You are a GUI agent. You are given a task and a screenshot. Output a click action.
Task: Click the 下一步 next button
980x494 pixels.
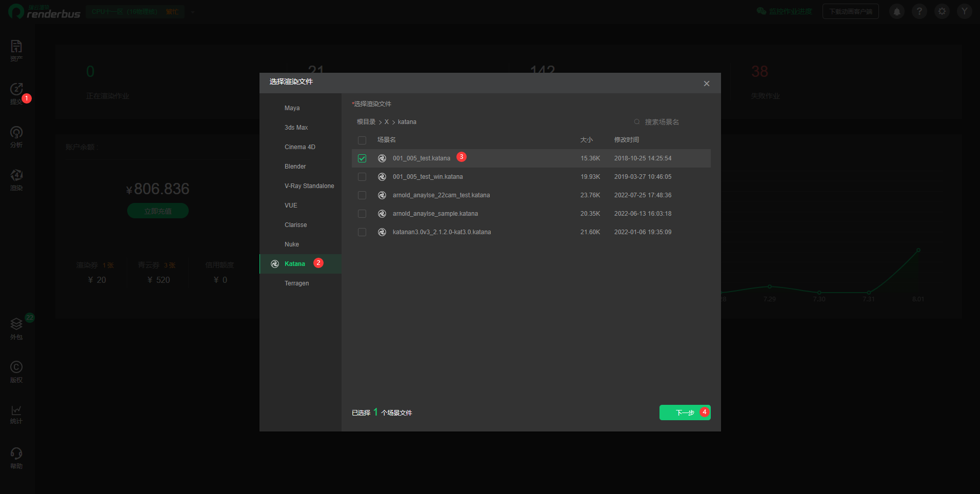(x=685, y=413)
